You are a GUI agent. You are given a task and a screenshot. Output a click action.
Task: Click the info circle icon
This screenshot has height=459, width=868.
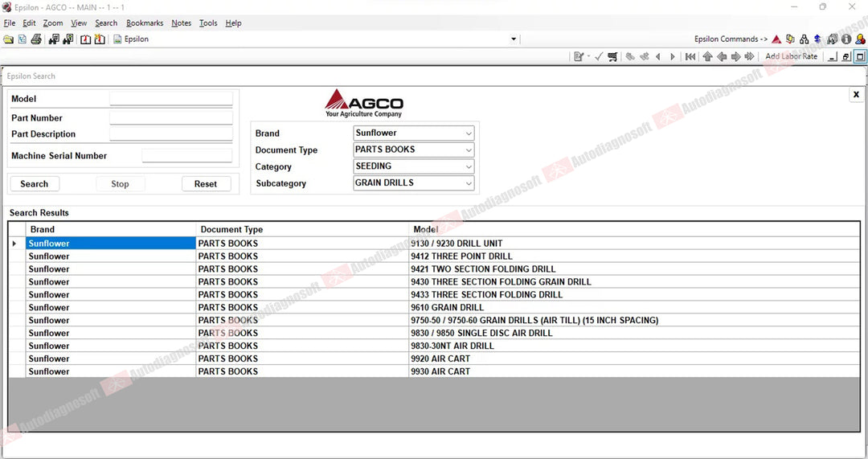[x=845, y=39]
